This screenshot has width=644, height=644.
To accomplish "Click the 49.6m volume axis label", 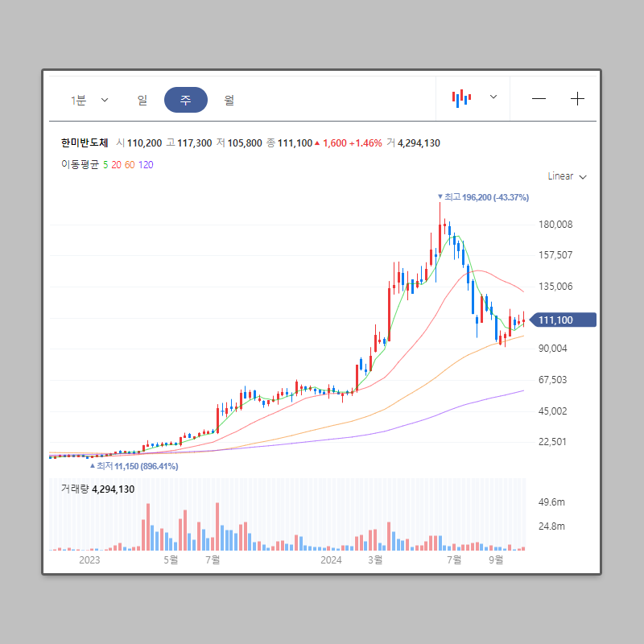I will (x=551, y=502).
